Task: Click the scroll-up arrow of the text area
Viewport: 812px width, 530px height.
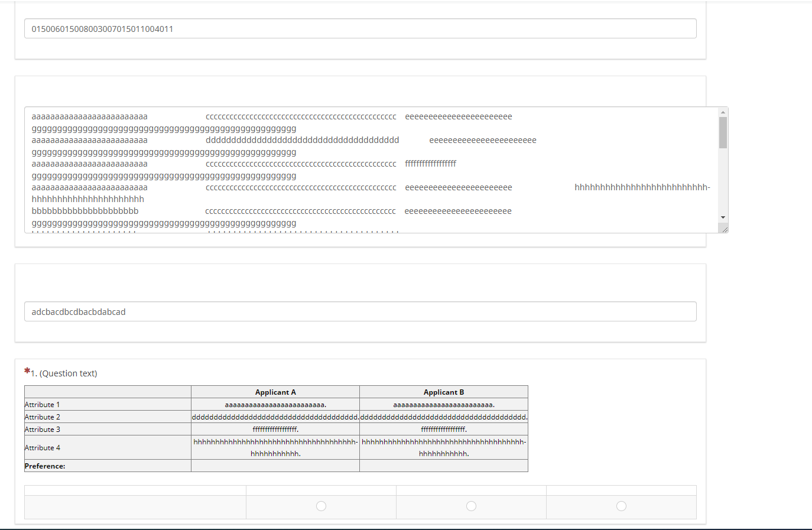Action: click(x=723, y=112)
